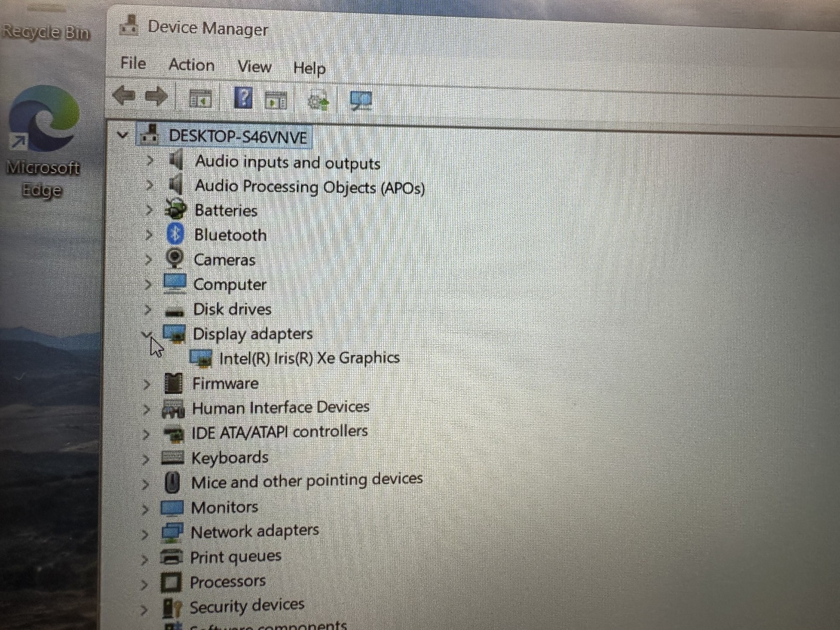Expand IDE ATA/ATAPI controllers category
840x630 pixels.
click(146, 434)
